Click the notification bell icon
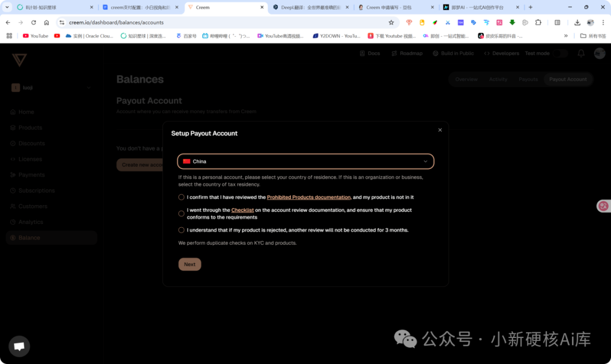This screenshot has height=364, width=611. pos(581,53)
